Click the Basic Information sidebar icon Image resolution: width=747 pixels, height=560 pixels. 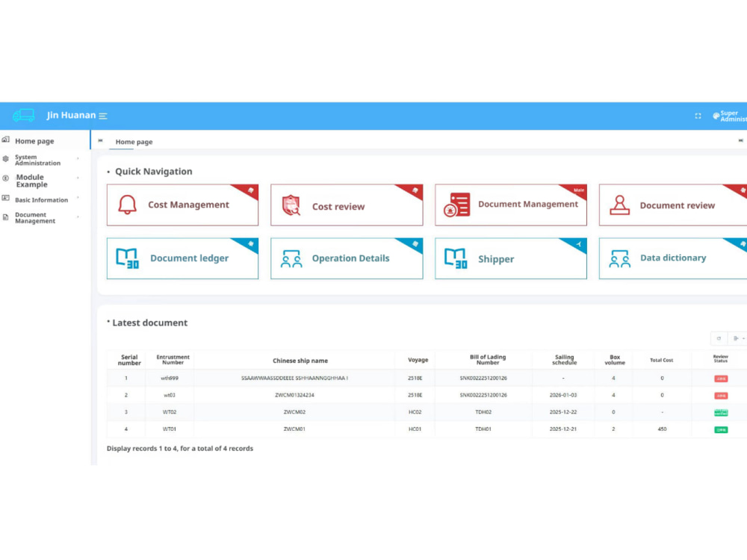(x=6, y=198)
